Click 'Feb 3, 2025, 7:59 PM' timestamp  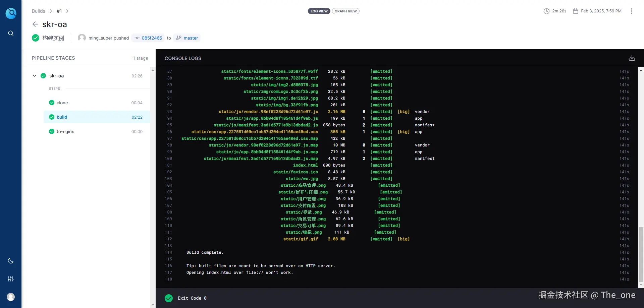[601, 11]
